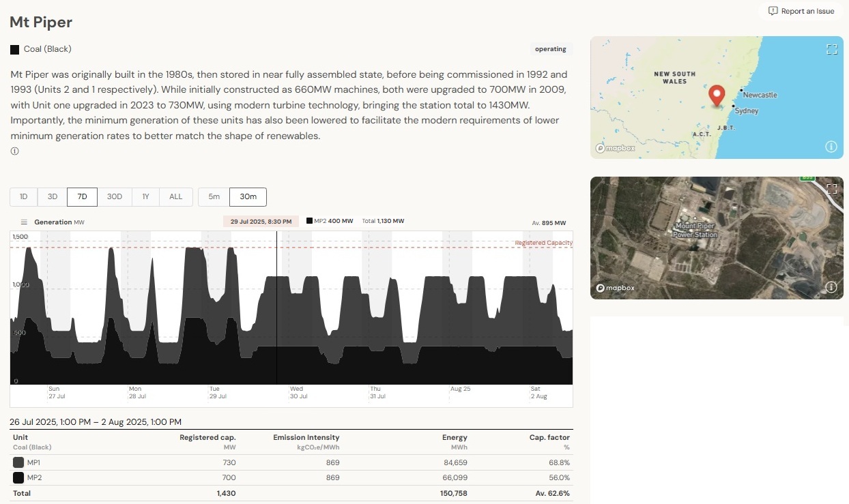This screenshot has width=849, height=504.
Task: Show ALL time range data
Action: 176,197
